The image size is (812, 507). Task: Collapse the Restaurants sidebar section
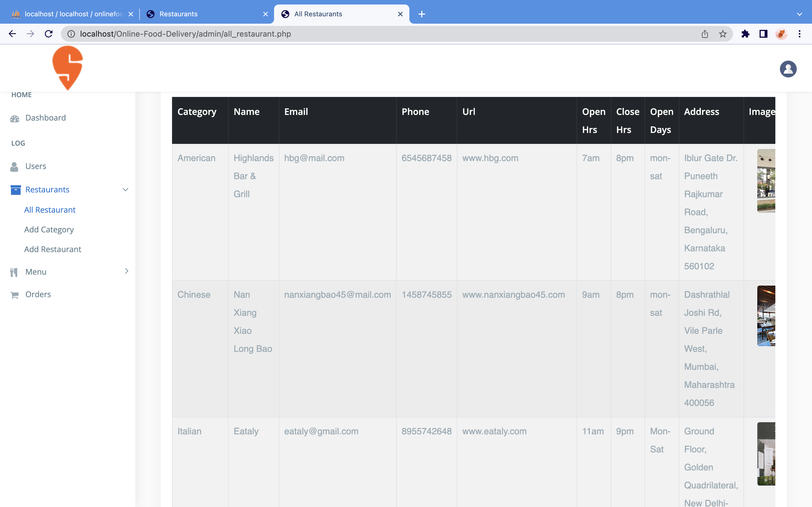125,190
